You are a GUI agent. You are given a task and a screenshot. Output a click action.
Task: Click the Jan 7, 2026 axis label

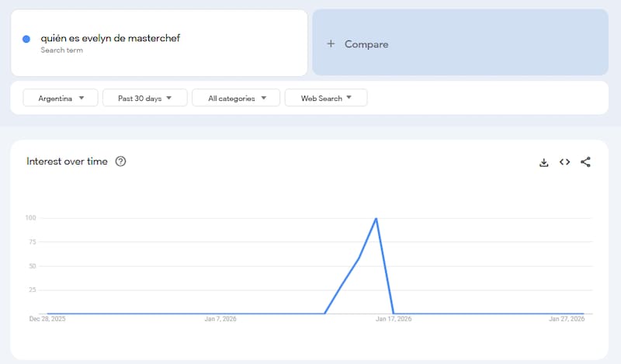(221, 319)
